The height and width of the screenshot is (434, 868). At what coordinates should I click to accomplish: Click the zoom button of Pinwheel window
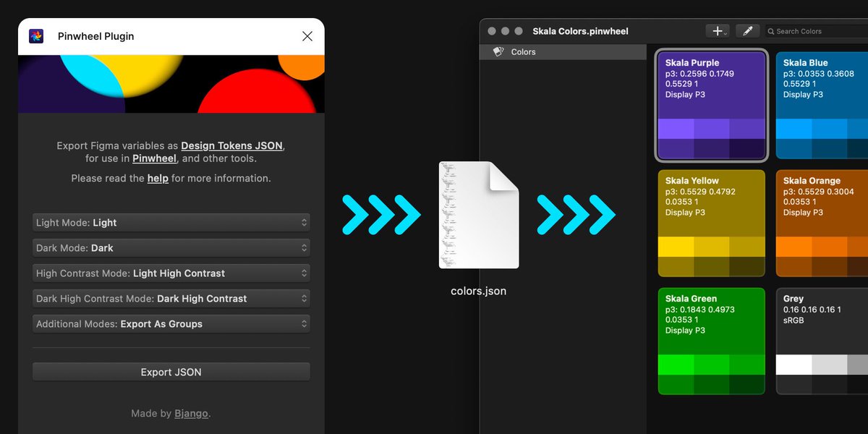518,31
